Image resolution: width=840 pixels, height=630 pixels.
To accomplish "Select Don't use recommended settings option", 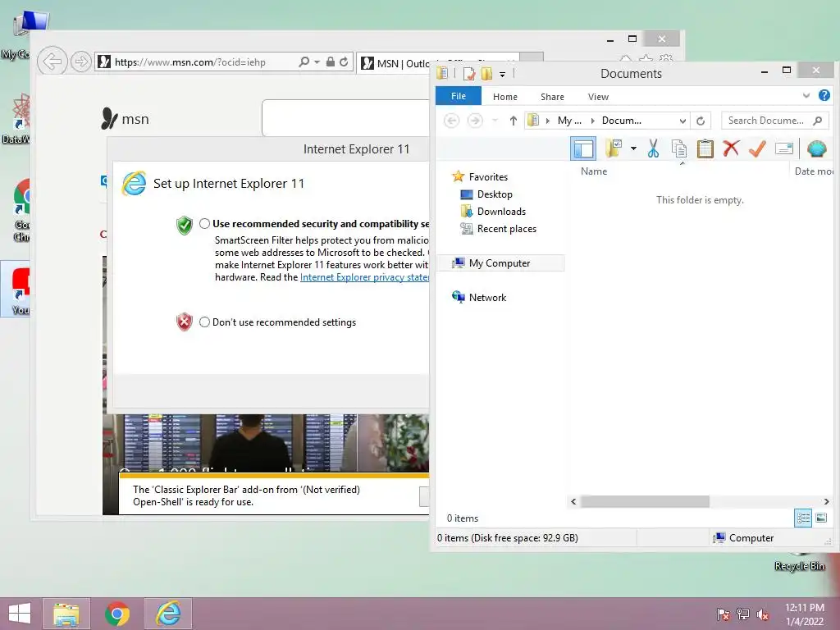I will [204, 322].
